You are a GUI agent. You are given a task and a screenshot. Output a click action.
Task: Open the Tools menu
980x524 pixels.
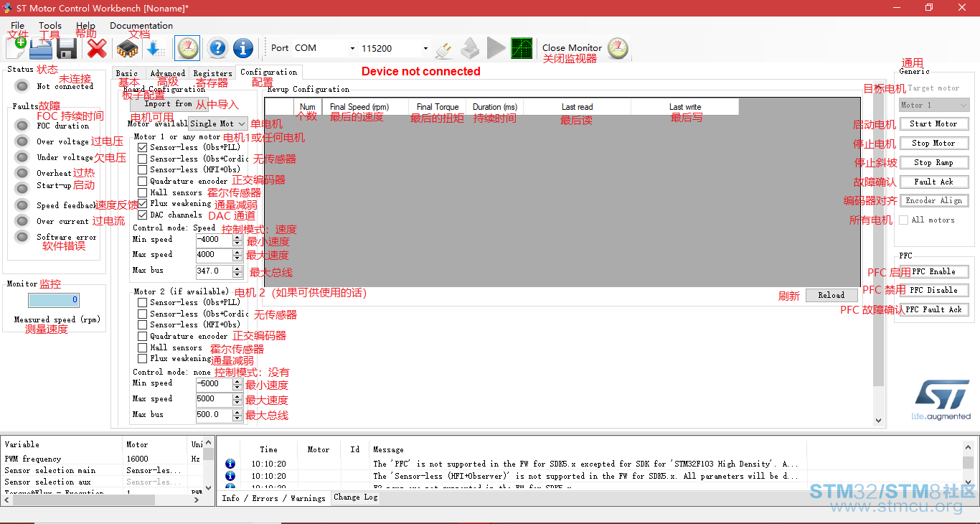(50, 26)
